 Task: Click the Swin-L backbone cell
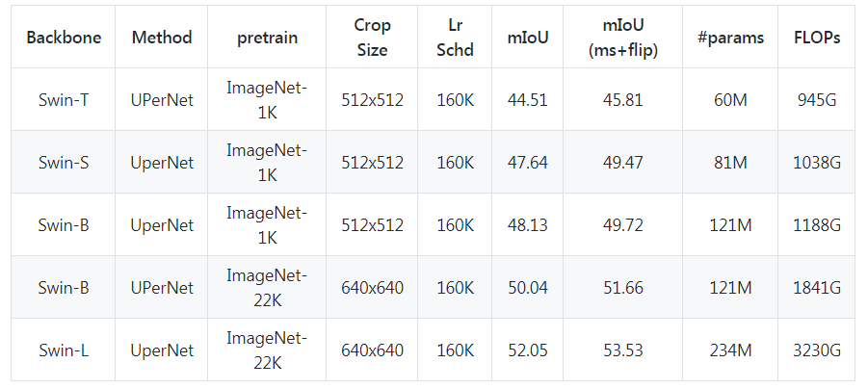[65, 350]
